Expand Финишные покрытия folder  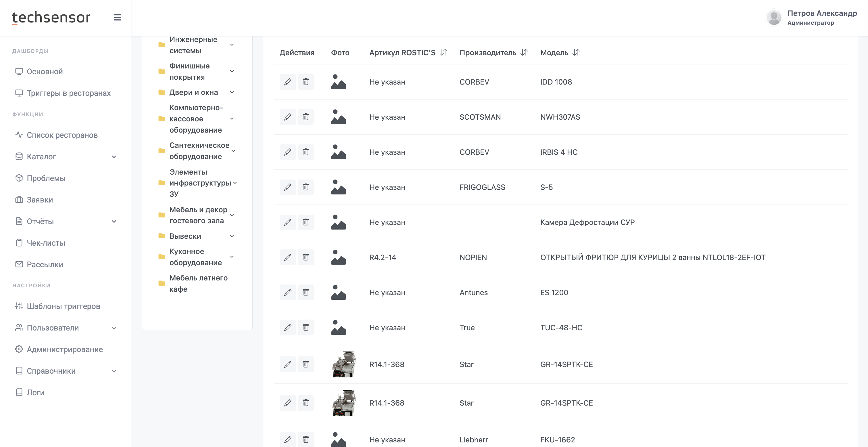click(x=232, y=71)
